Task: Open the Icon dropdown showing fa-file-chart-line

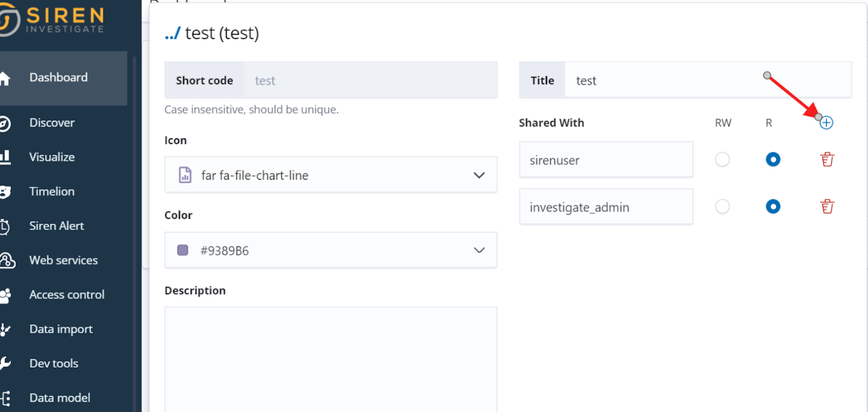Action: [330, 175]
